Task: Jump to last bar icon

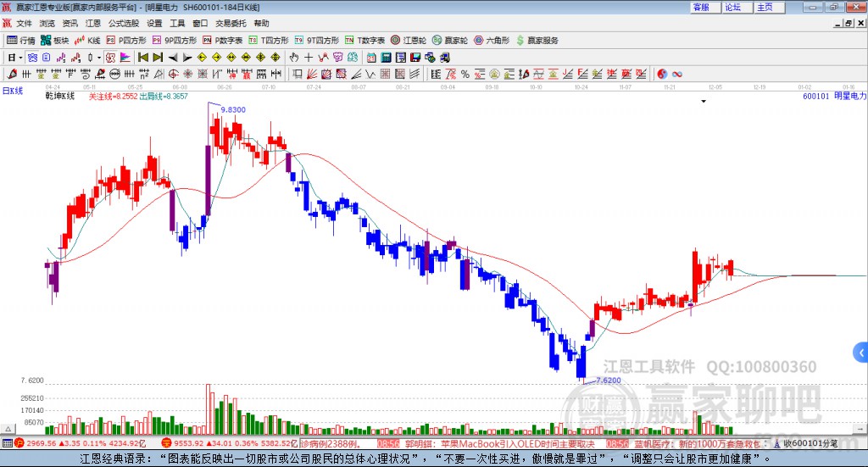Action: tap(158, 58)
